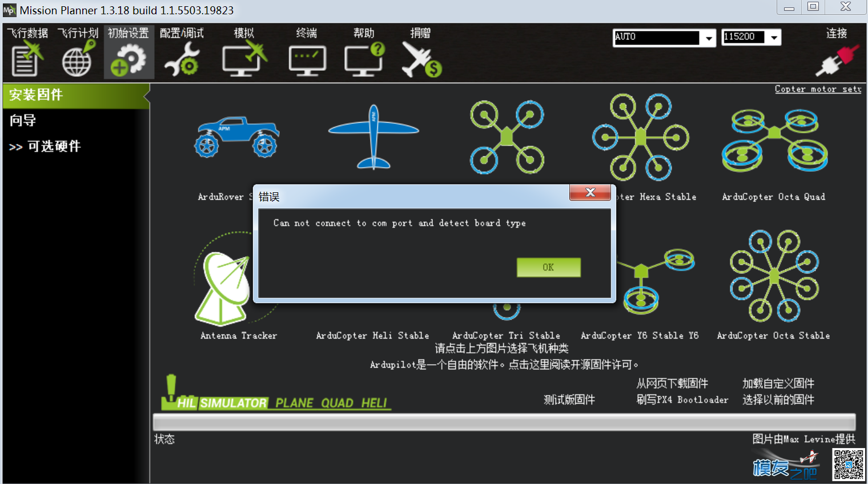The height and width of the screenshot is (484, 868).
Task: Click the open-source firmware license text
Action: (x=504, y=365)
